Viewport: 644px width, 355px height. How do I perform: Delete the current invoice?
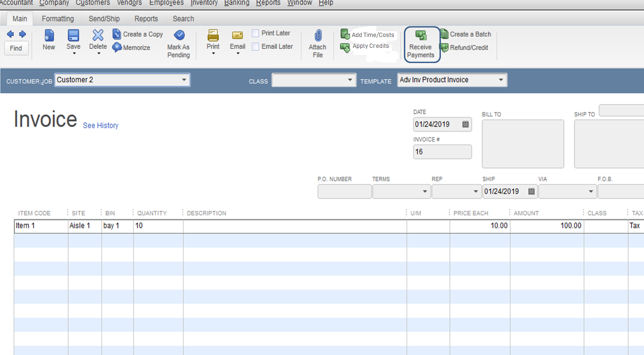(98, 40)
